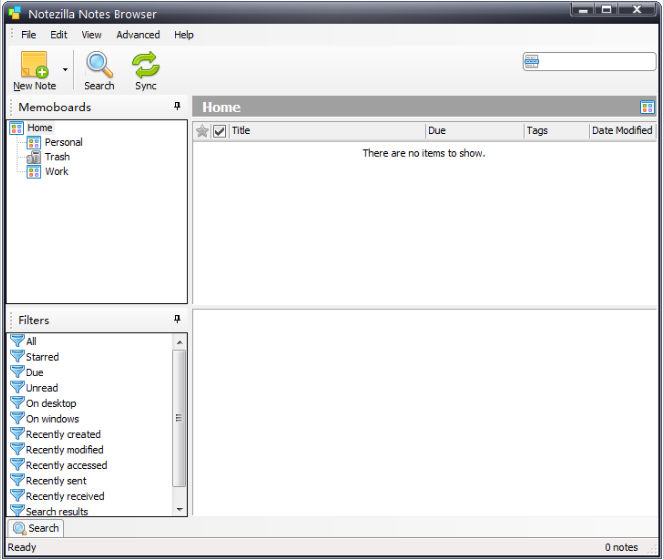This screenshot has width=664, height=560.
Task: Apply the All filter
Action: [31, 341]
